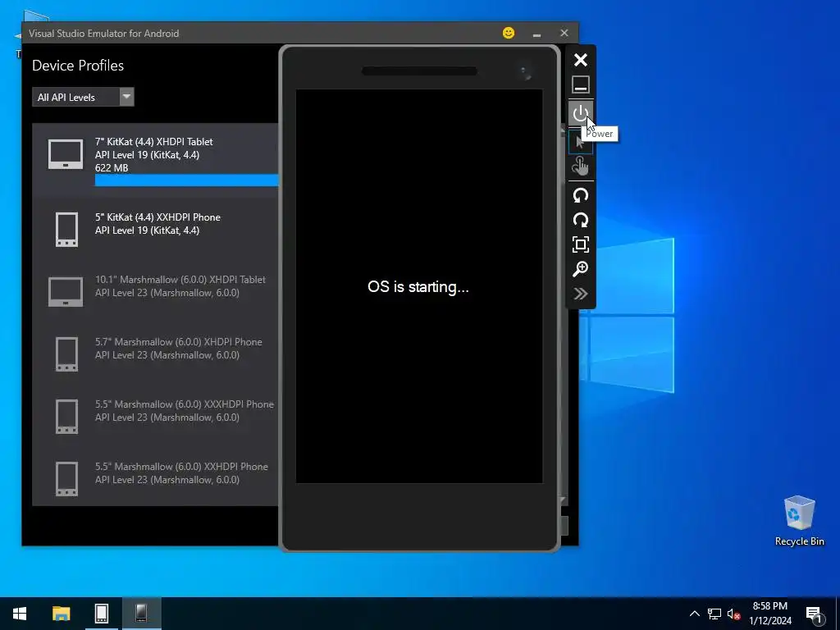Click the Device Profiles heading
The width and height of the screenshot is (840, 630).
pos(78,66)
